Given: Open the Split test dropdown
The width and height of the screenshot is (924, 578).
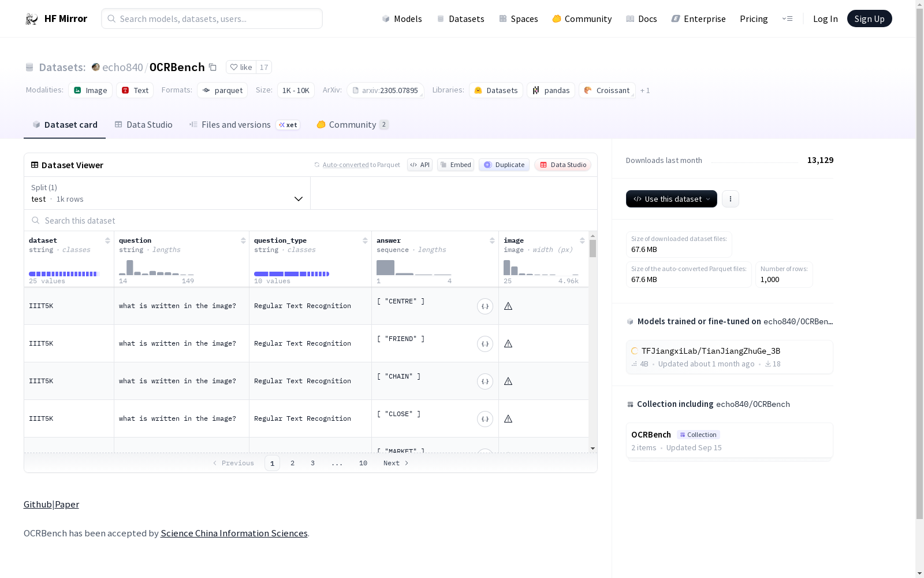Looking at the screenshot, I should [167, 193].
